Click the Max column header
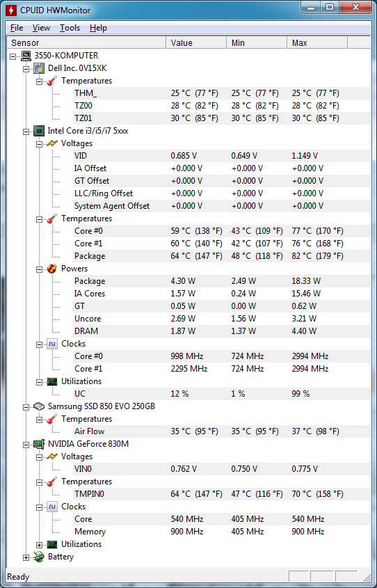 tap(317, 42)
